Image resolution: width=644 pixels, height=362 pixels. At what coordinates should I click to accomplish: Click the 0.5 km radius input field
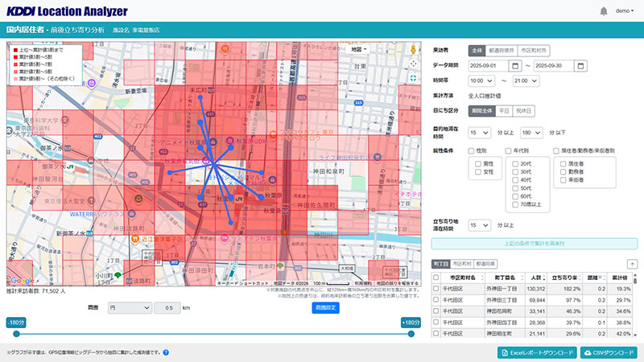pyautogui.click(x=167, y=307)
